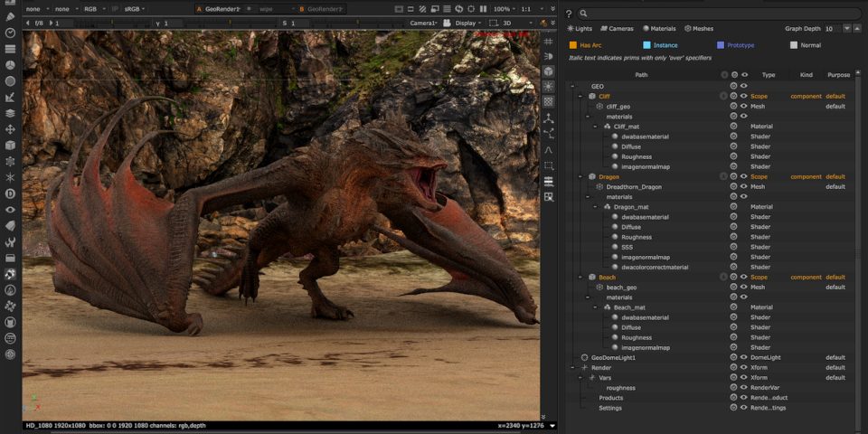Click the refresh arrows icon in viewer top bar
Viewport: 868px width, 434px height.
(459, 9)
